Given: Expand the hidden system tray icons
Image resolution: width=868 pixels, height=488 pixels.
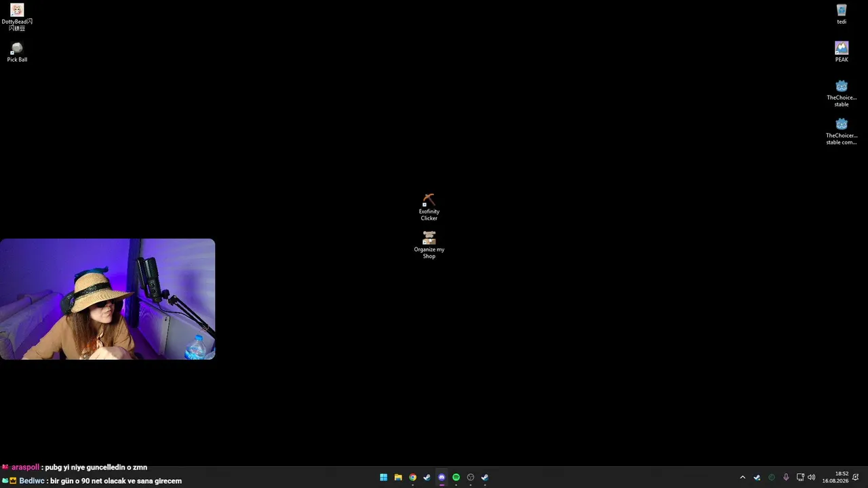Looking at the screenshot, I should tap(743, 477).
